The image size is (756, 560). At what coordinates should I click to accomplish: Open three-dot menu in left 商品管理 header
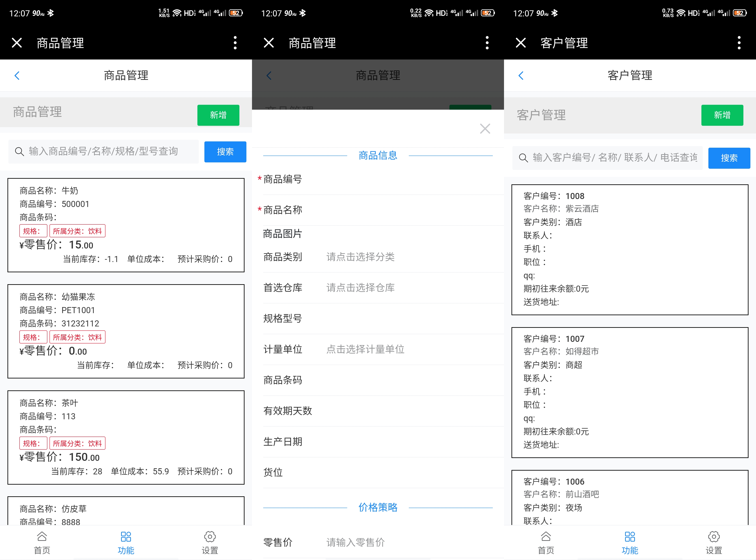tap(235, 43)
